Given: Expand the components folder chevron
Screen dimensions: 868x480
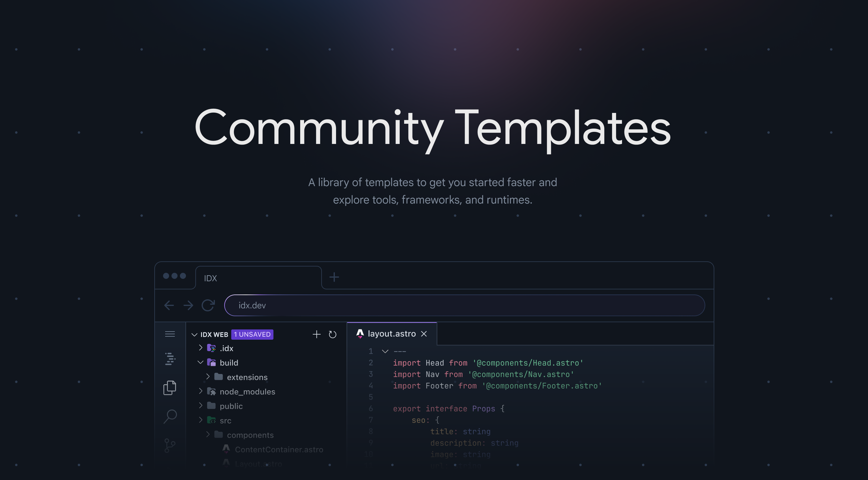Looking at the screenshot, I should click(x=208, y=434).
